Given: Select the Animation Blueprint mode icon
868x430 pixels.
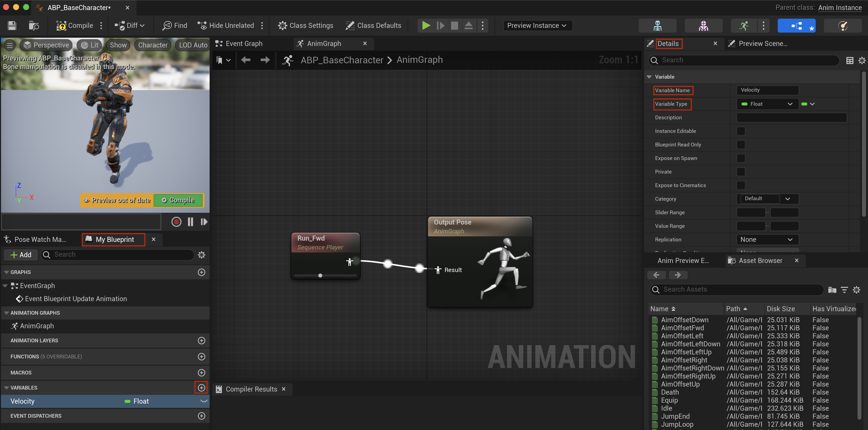Looking at the screenshot, I should pyautogui.click(x=796, y=26).
